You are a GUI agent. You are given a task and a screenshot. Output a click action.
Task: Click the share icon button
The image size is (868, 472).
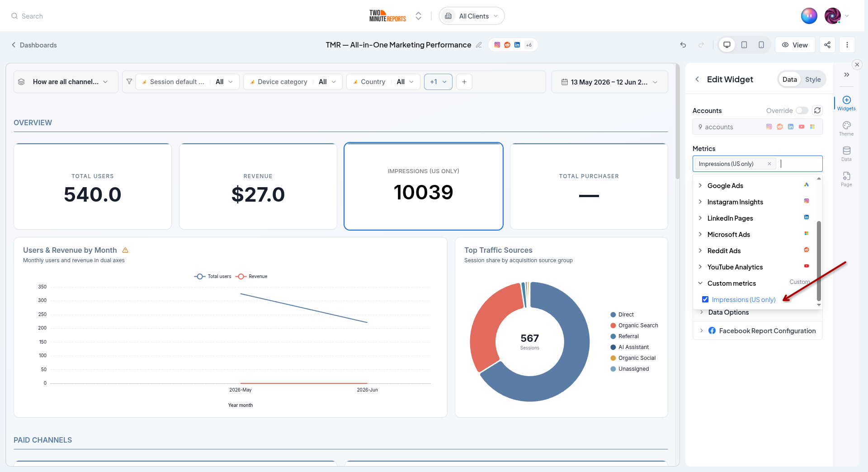tap(827, 45)
